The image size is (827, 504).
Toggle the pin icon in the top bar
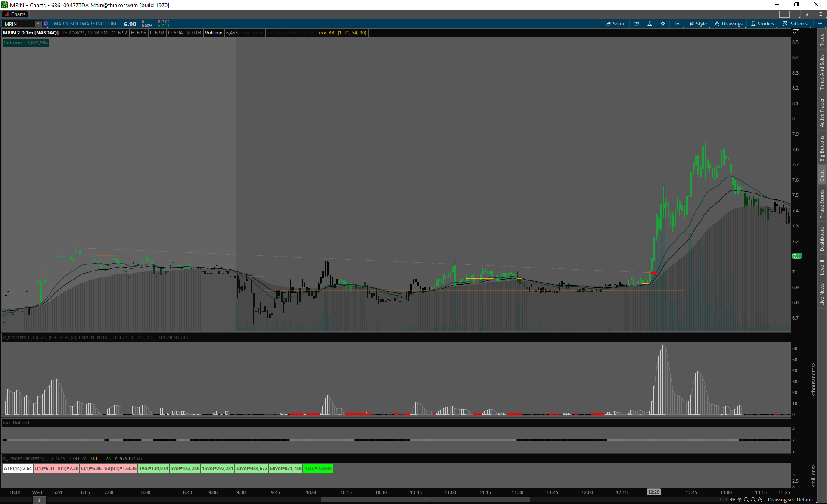[x=807, y=14]
